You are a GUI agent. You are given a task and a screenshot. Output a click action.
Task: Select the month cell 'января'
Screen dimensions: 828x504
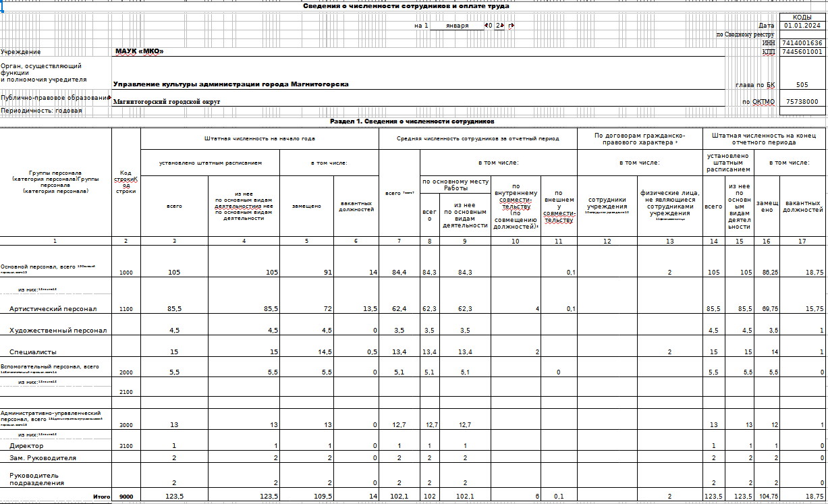[x=457, y=26]
